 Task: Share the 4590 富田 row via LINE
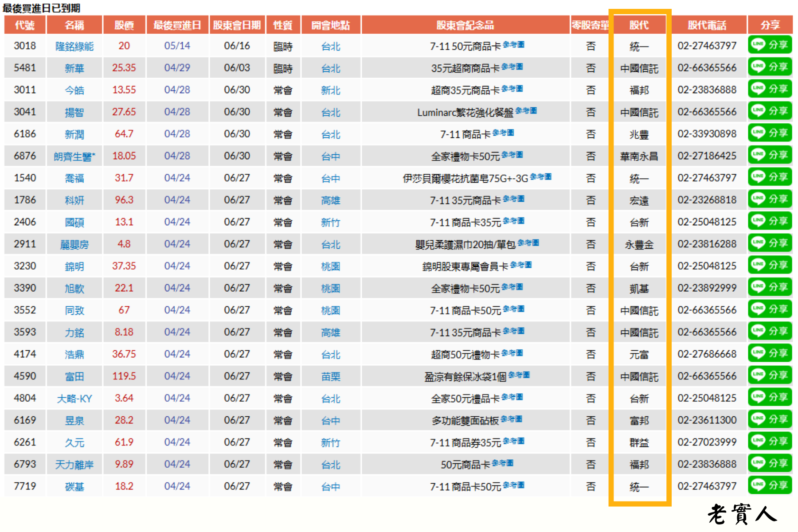[x=770, y=375]
